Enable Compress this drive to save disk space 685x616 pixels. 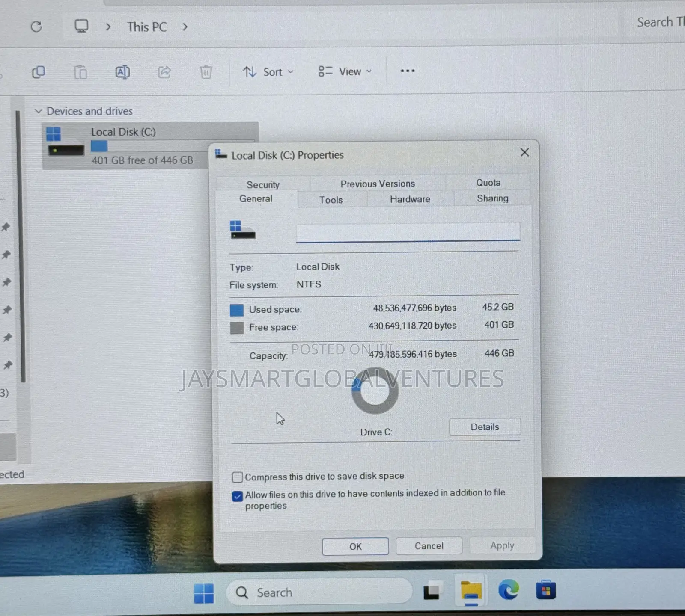pyautogui.click(x=237, y=477)
